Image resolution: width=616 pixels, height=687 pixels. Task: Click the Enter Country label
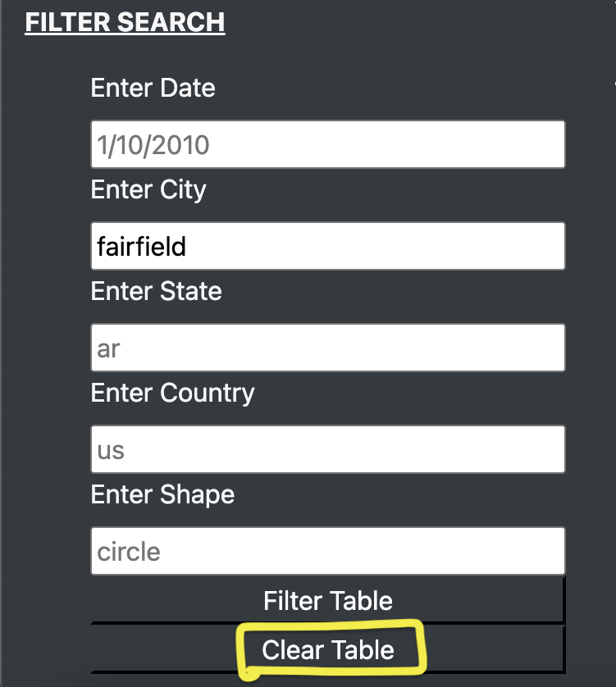tap(172, 393)
